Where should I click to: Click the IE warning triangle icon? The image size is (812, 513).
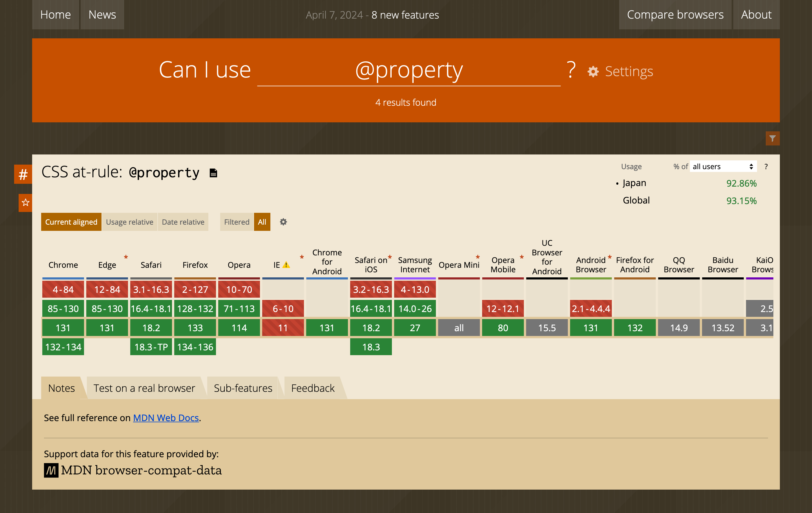click(x=286, y=265)
